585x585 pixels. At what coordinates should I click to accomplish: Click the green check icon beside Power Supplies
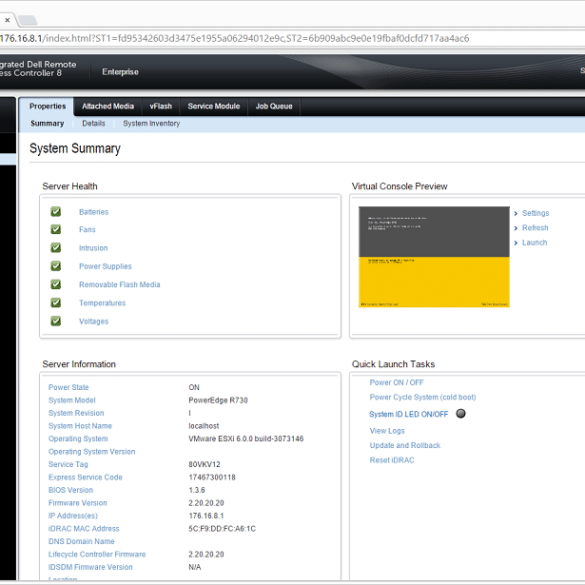pyautogui.click(x=56, y=266)
